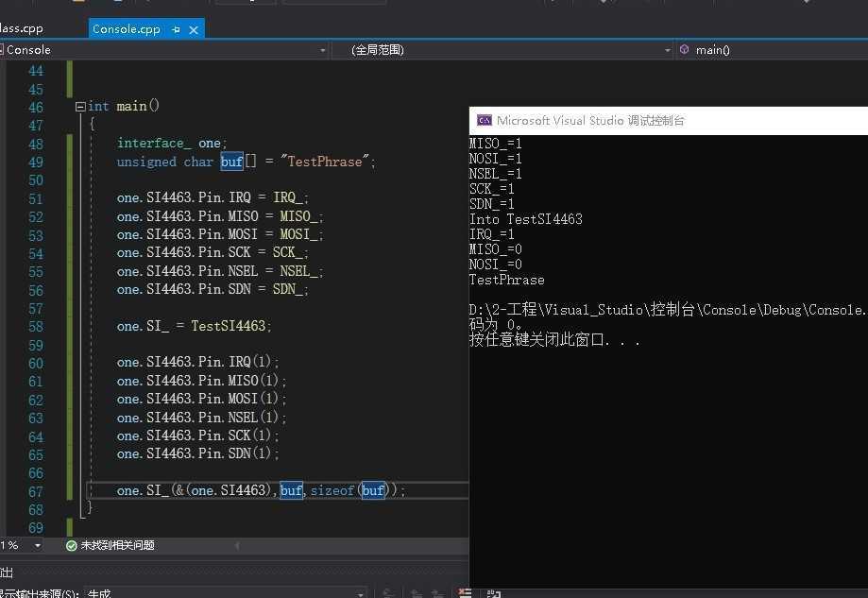Click line number 44 in the gutter
Screen dimensions: 868x598
(x=36, y=71)
